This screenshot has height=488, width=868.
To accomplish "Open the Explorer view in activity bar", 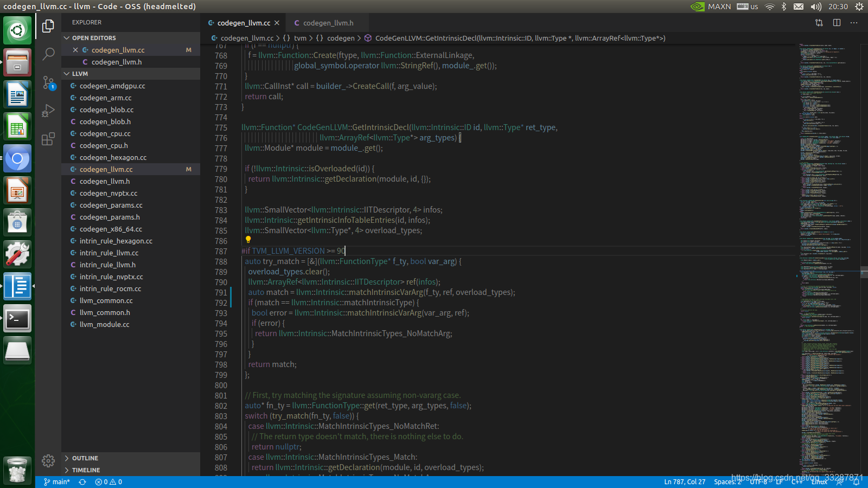I will click(x=48, y=25).
